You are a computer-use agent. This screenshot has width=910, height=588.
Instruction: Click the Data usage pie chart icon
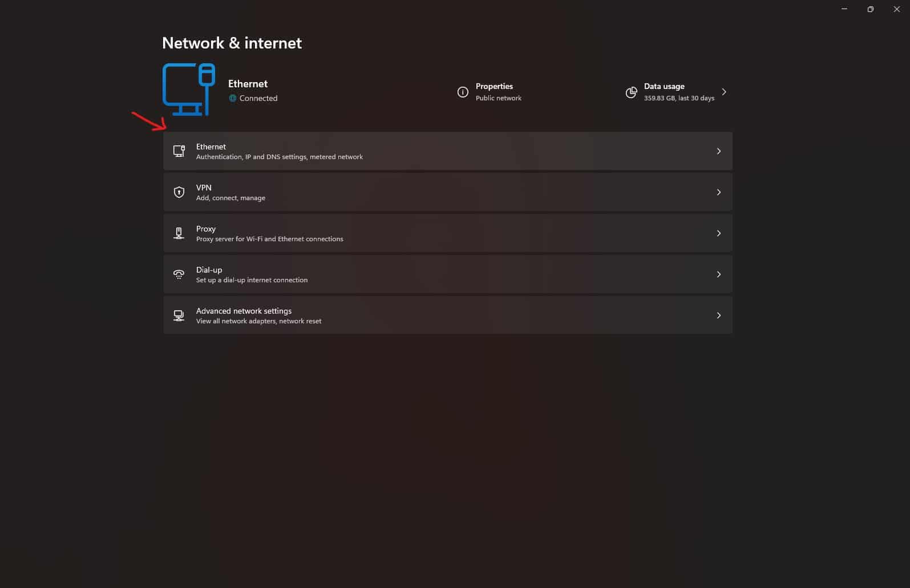coord(631,92)
